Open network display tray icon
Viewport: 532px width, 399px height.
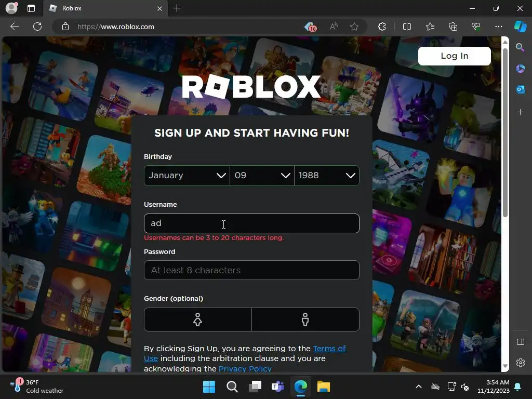(x=451, y=387)
